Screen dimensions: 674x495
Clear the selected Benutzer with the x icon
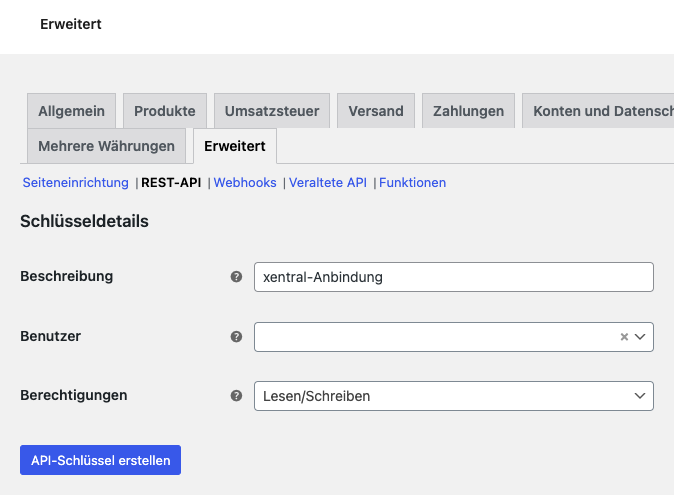(624, 337)
